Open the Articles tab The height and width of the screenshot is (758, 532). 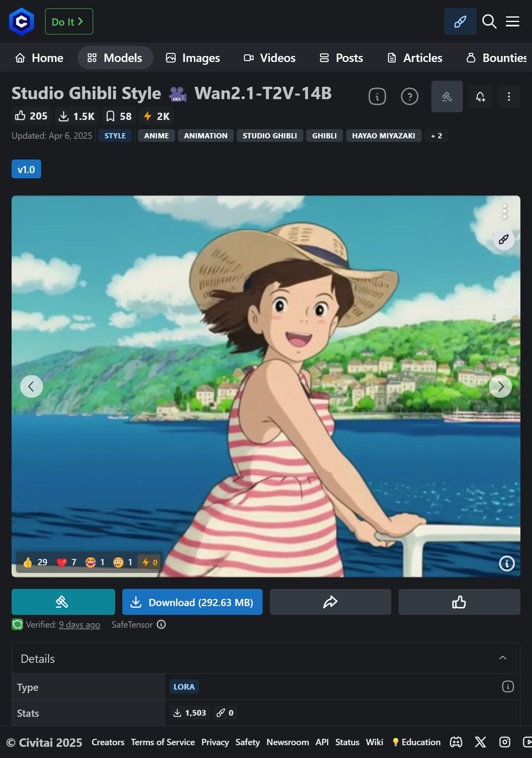[415, 58]
